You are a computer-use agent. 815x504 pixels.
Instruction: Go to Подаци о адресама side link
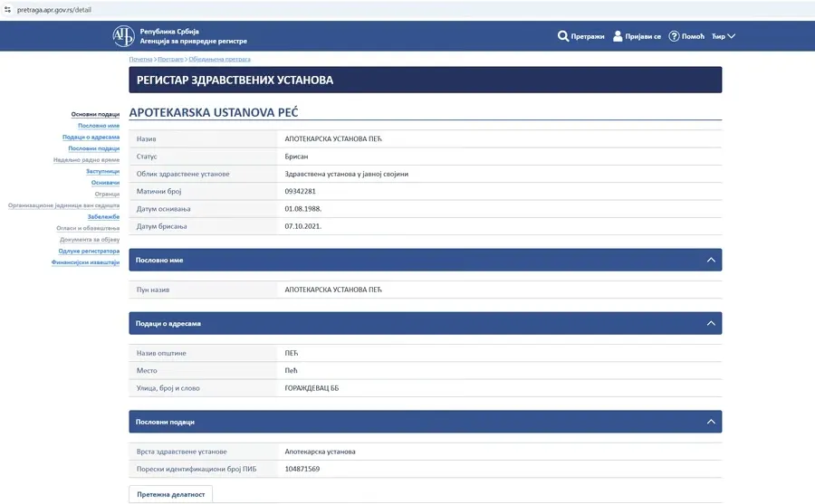click(91, 138)
